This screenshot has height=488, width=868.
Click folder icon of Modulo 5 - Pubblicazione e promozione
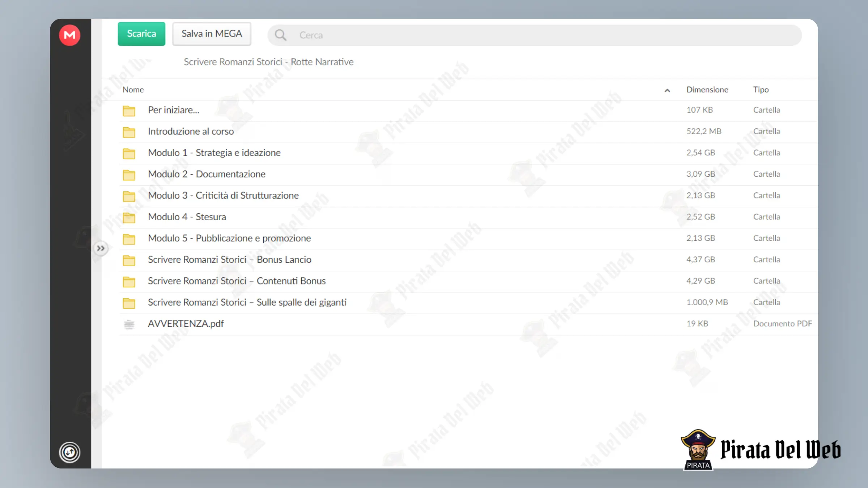[x=129, y=239]
